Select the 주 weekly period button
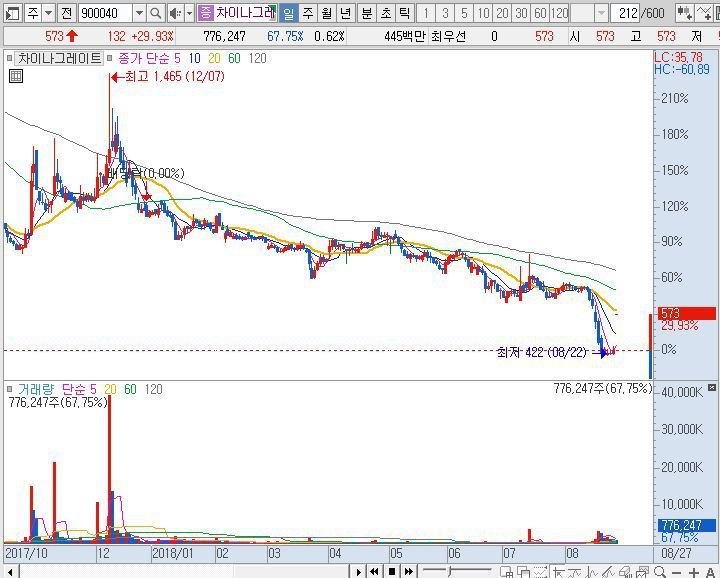This screenshot has width=720, height=578. [308, 13]
